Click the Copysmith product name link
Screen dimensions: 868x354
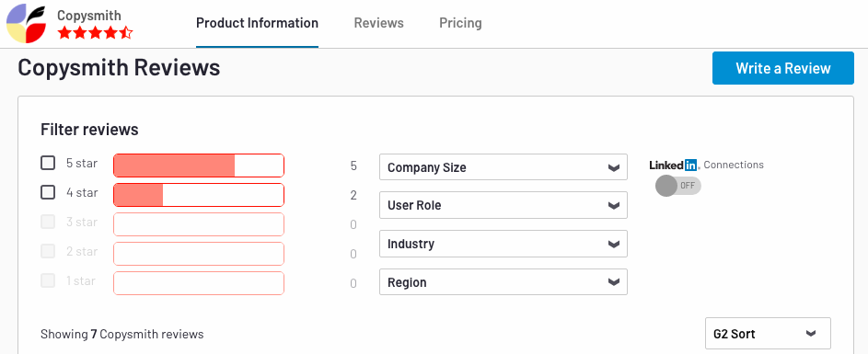coord(89,15)
